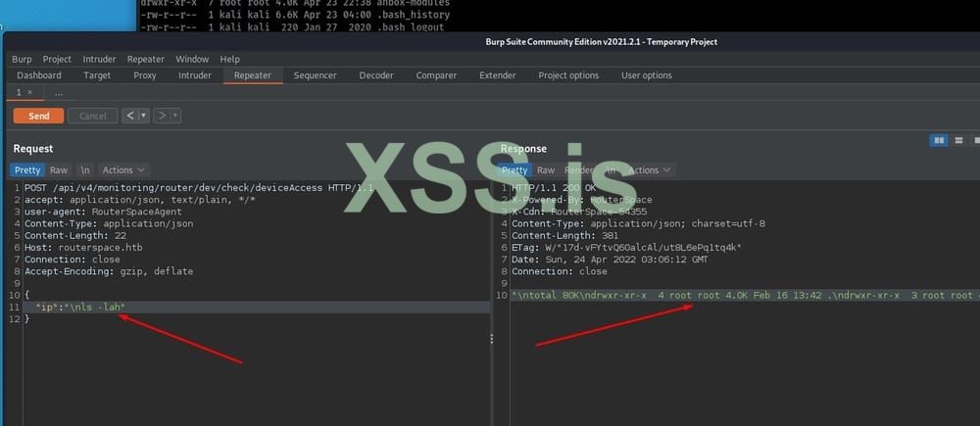The image size is (980, 426).
Task: Open the Window menu
Action: point(192,60)
